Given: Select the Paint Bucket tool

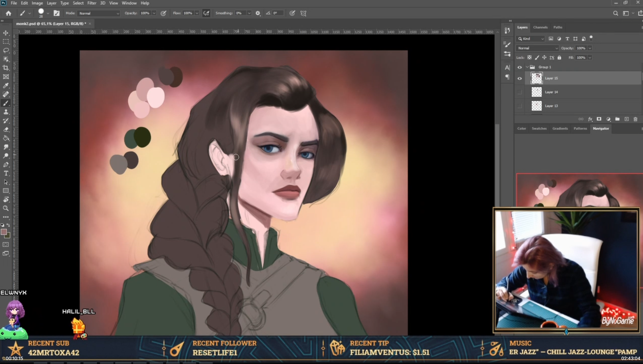Looking at the screenshot, I should point(6,138).
